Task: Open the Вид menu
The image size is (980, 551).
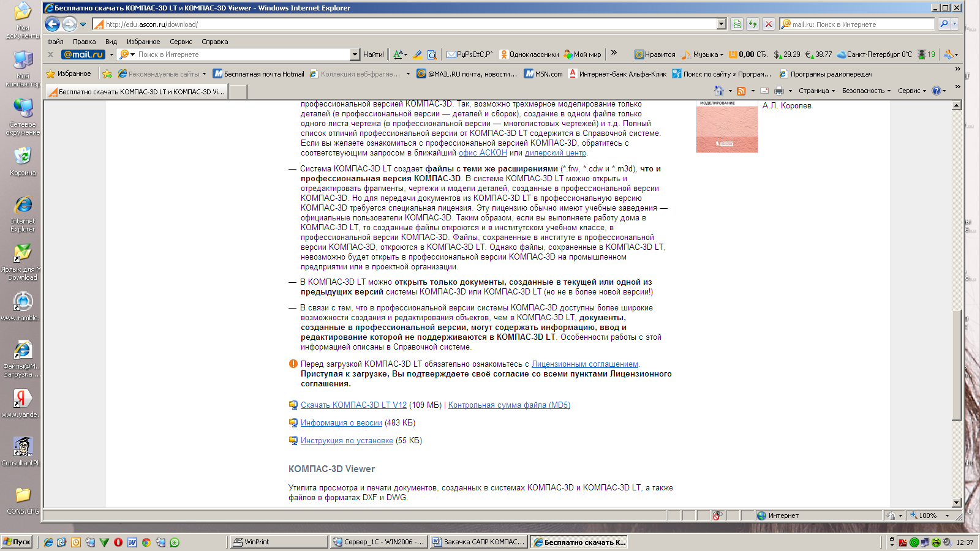Action: point(111,42)
